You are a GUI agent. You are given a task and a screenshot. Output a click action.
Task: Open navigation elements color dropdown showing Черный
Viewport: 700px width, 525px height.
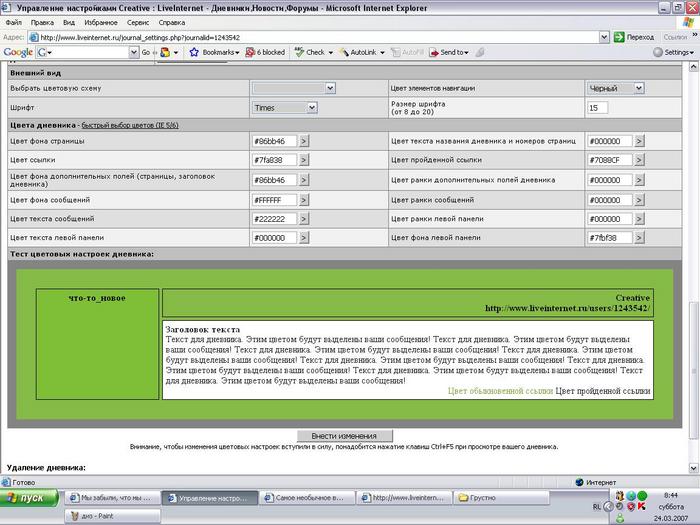pyautogui.click(x=616, y=88)
